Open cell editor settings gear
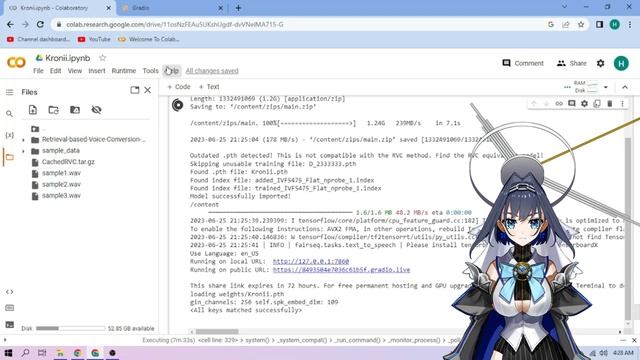Image resolution: width=640 pixels, height=360 pixels. pos(584,104)
